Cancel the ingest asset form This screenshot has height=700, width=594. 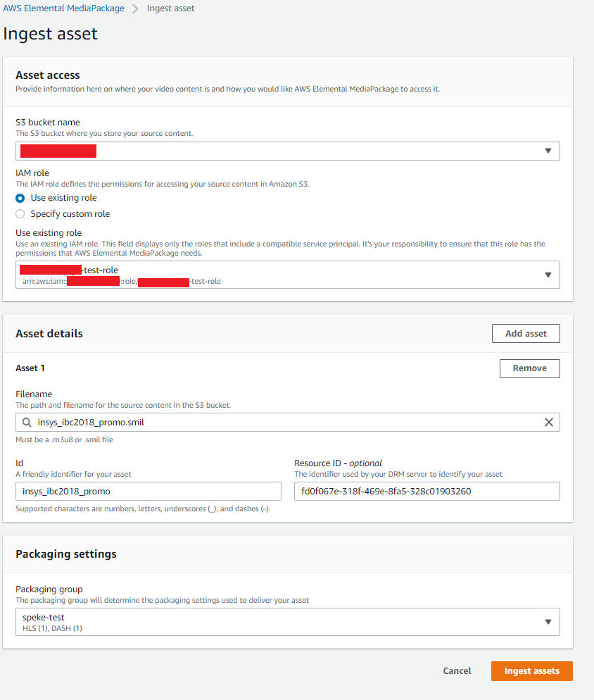(457, 671)
